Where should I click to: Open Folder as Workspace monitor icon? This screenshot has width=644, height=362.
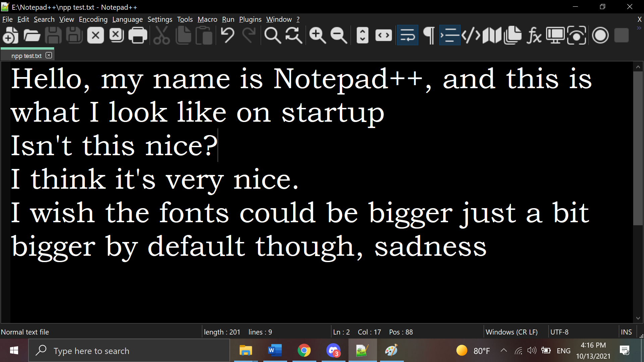pos(555,35)
